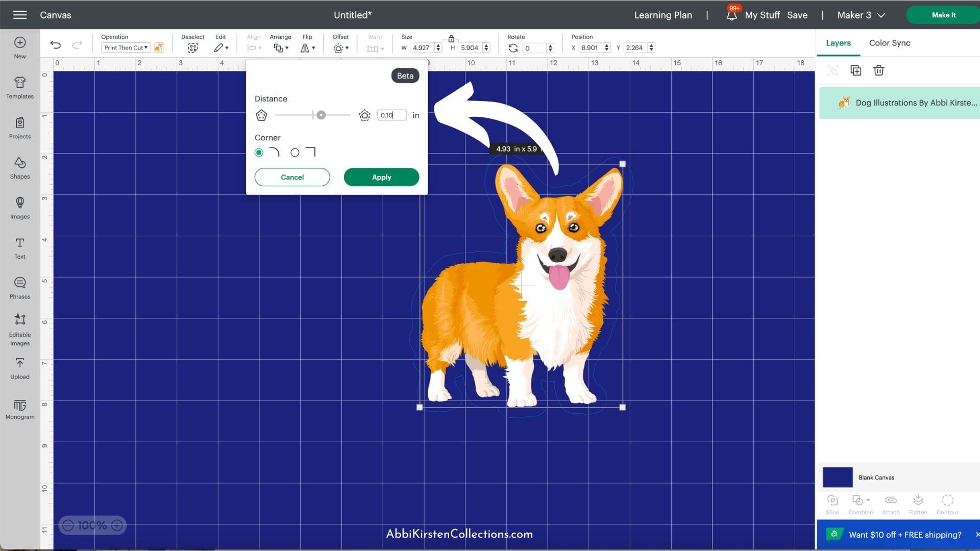Select the rounded corner option

pyautogui.click(x=259, y=152)
